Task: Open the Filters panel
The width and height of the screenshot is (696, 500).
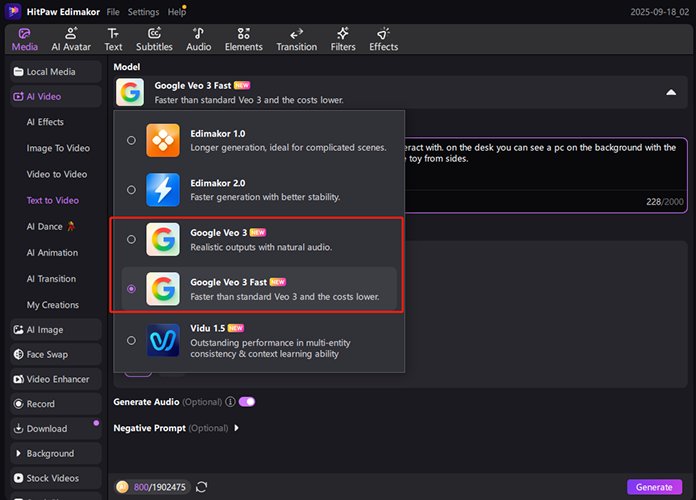Action: click(x=343, y=39)
